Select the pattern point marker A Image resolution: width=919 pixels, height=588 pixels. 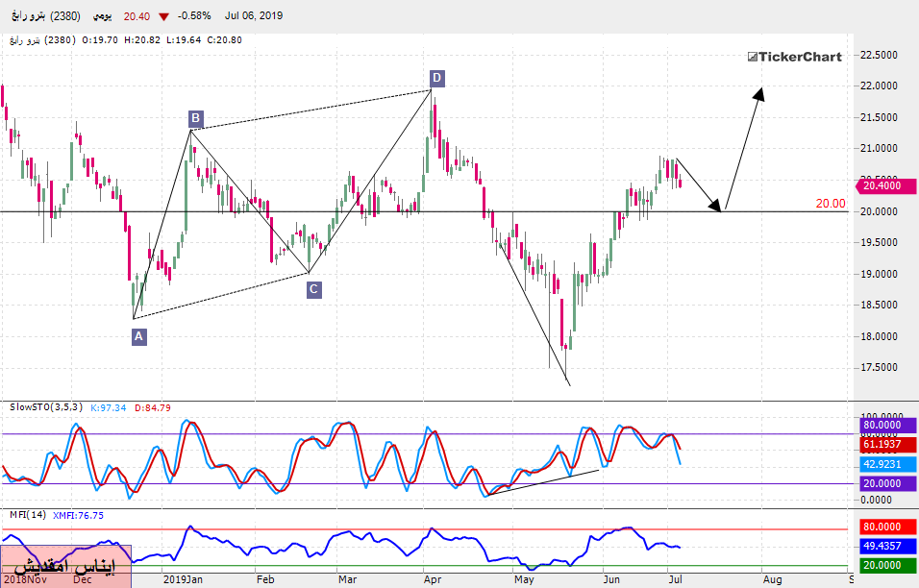click(x=139, y=336)
